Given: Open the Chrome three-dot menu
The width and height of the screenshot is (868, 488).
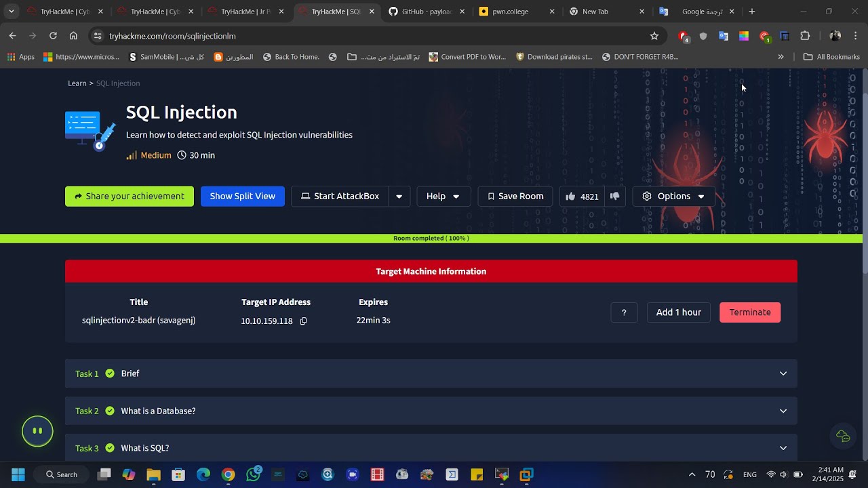Looking at the screenshot, I should tap(855, 36).
